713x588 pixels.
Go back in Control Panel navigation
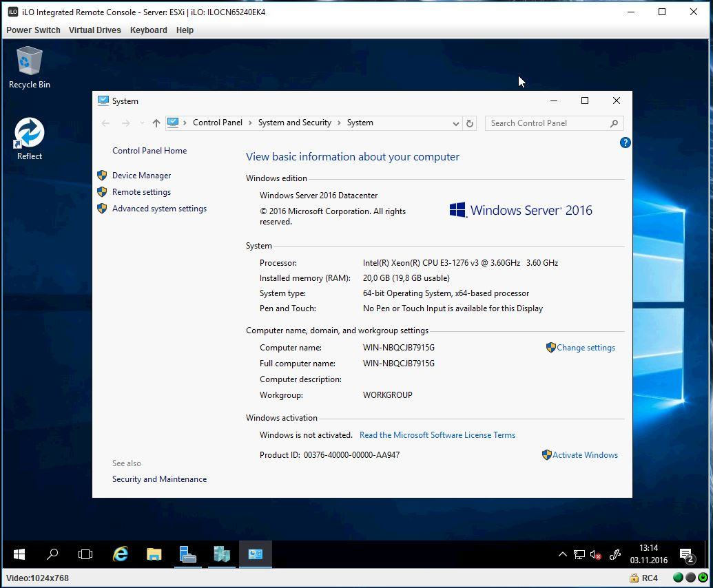coord(105,123)
